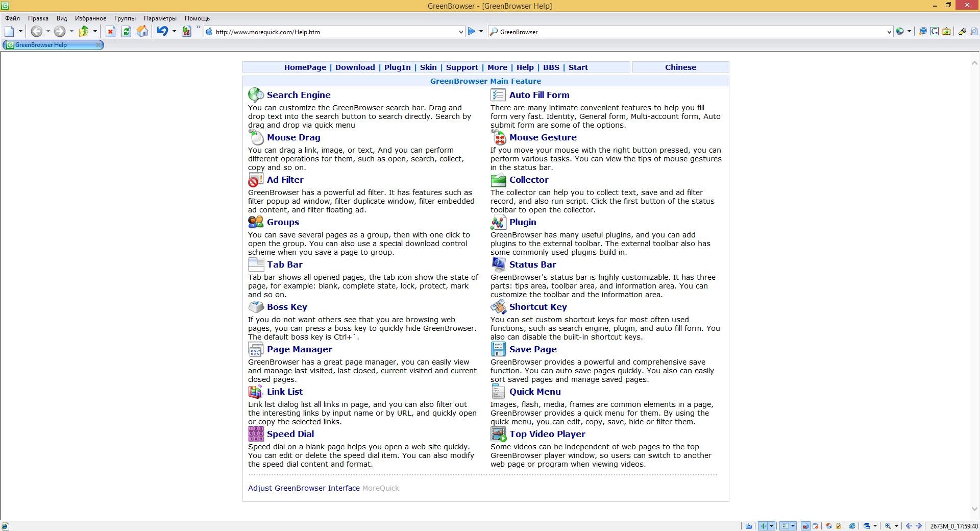980x531 pixels.
Task: Click Adjust GreenBrowser Interface link
Action: pyautogui.click(x=304, y=488)
